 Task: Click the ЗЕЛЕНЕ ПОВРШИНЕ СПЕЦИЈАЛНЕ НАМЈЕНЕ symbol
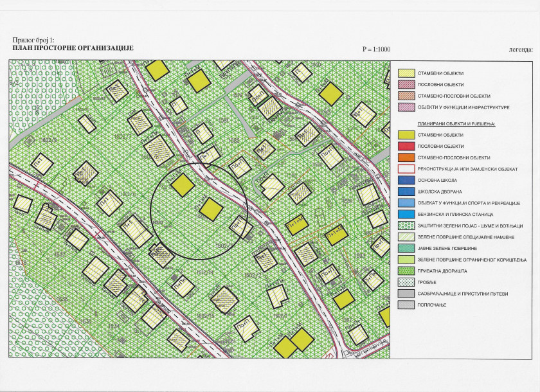(406, 237)
